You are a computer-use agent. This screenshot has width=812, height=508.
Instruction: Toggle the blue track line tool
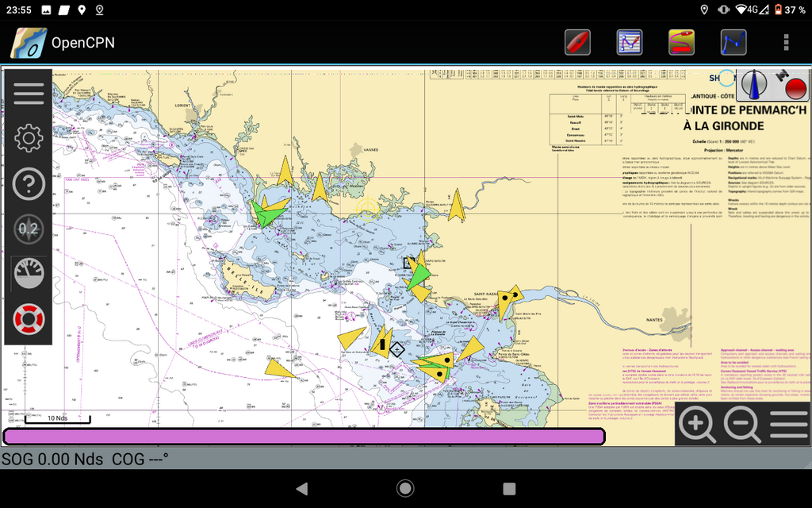pyautogui.click(x=733, y=43)
